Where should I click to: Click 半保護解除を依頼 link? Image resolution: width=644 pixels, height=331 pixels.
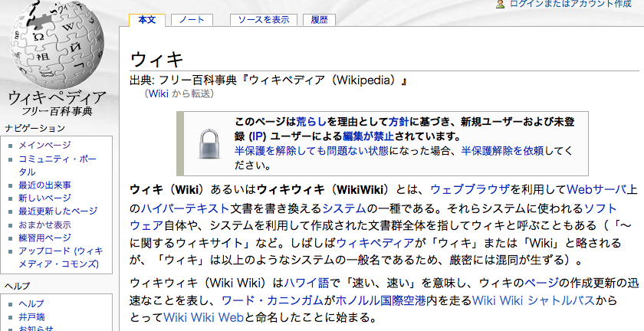(x=502, y=151)
